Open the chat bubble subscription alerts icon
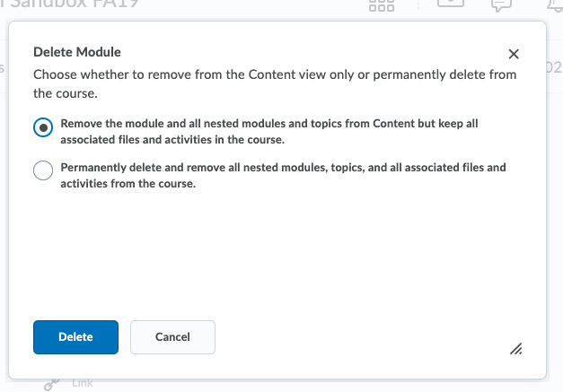Viewport: 563px width, 392px height. [x=501, y=5]
